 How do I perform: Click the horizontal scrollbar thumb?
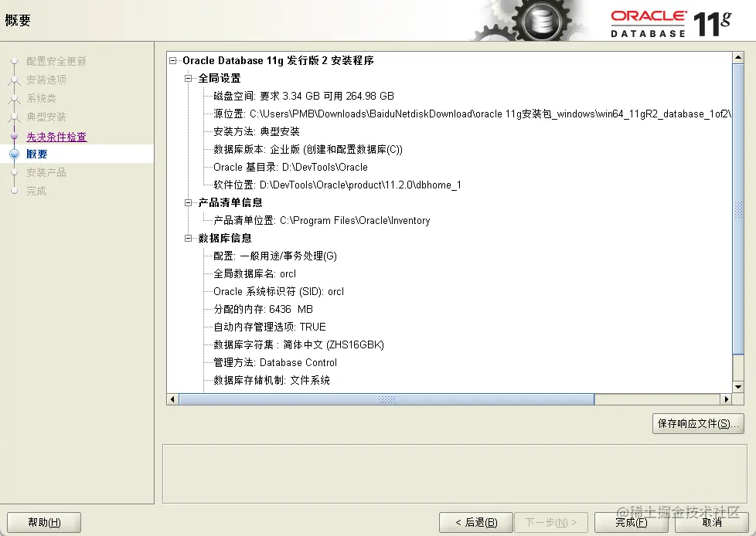point(387,399)
